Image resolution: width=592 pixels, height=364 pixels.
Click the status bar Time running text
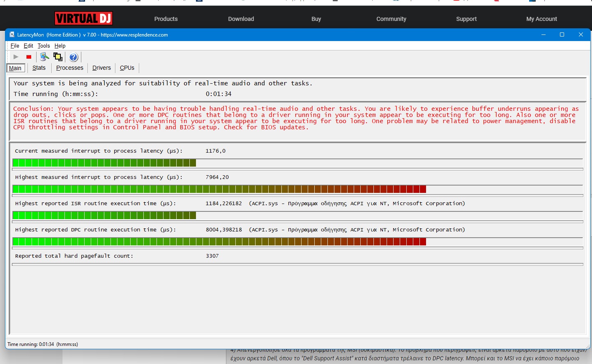(43, 344)
